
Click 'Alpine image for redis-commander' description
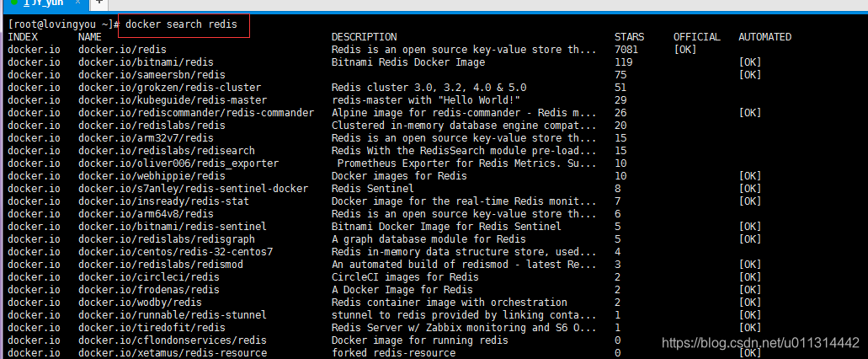[x=464, y=113]
